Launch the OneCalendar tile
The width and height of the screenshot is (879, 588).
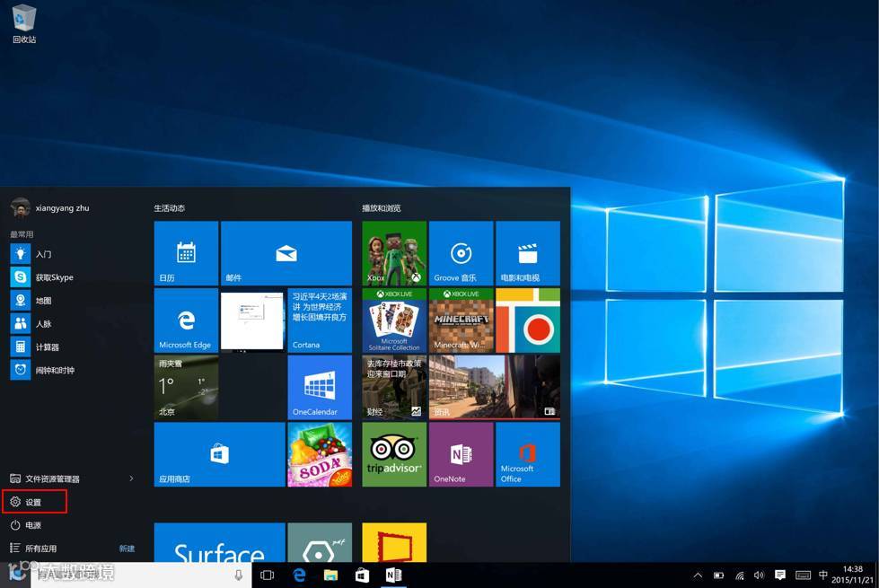click(320, 387)
